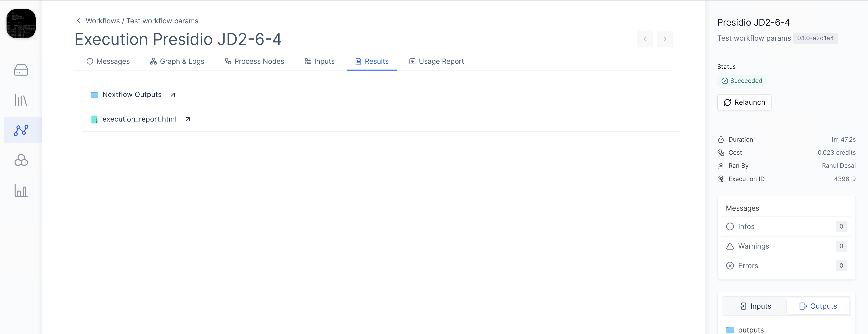Viewport: 868px width, 334px height.
Task: Click the Messages tab info icon
Action: coord(90,61)
